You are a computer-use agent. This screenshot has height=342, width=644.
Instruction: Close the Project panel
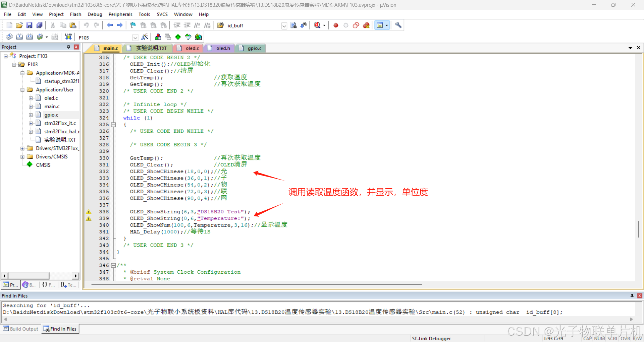[76, 47]
